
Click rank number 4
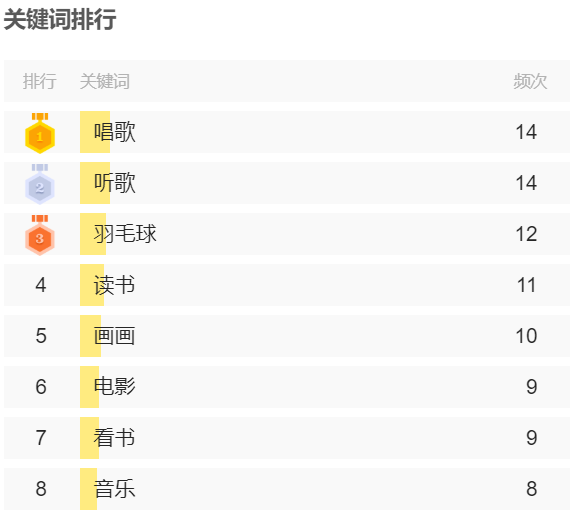(41, 285)
